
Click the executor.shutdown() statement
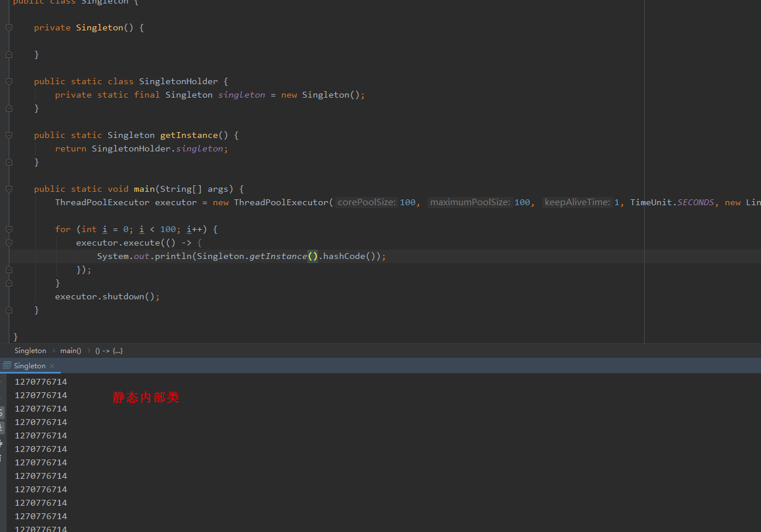[108, 296]
